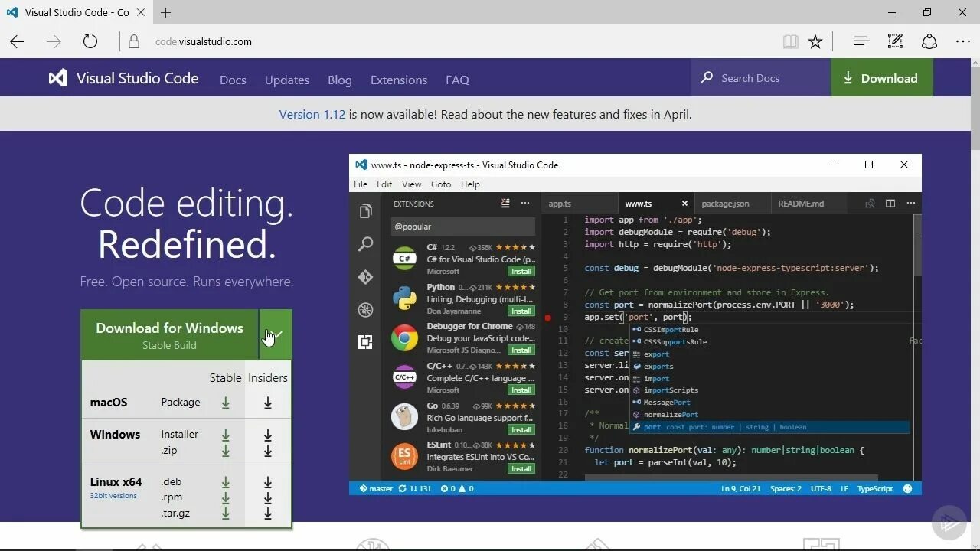Download the Linux .deb Insiders build

(268, 482)
